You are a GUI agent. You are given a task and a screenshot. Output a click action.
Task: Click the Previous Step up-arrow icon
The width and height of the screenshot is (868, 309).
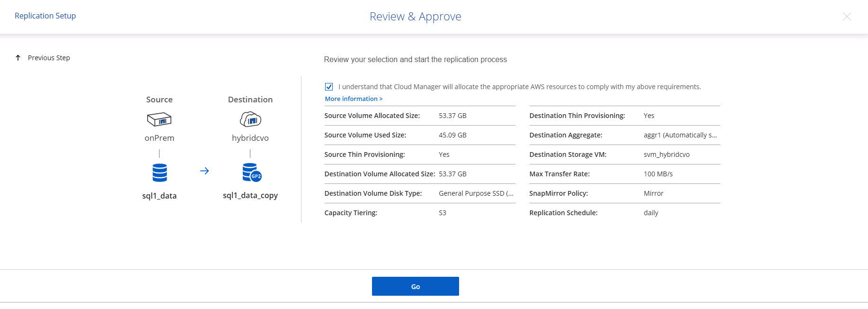[x=18, y=58]
